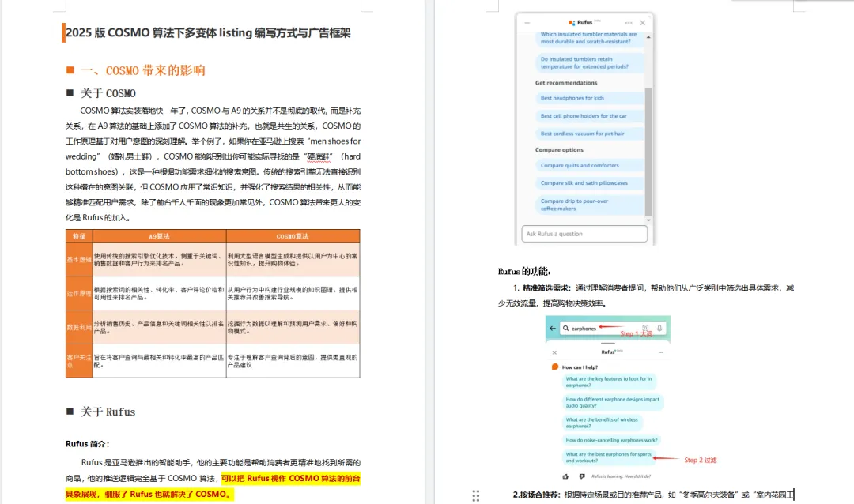This screenshot has width=854, height=504.
Task: Click Best cordless vacuum for pet hair
Action: tap(589, 134)
